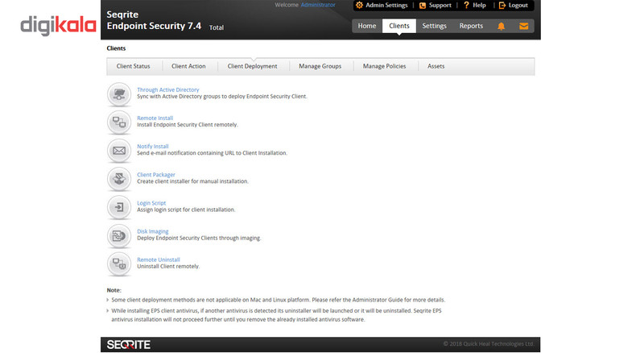Click the Administrator username link
Image resolution: width=644 pixels, height=353 pixels.
point(318,5)
